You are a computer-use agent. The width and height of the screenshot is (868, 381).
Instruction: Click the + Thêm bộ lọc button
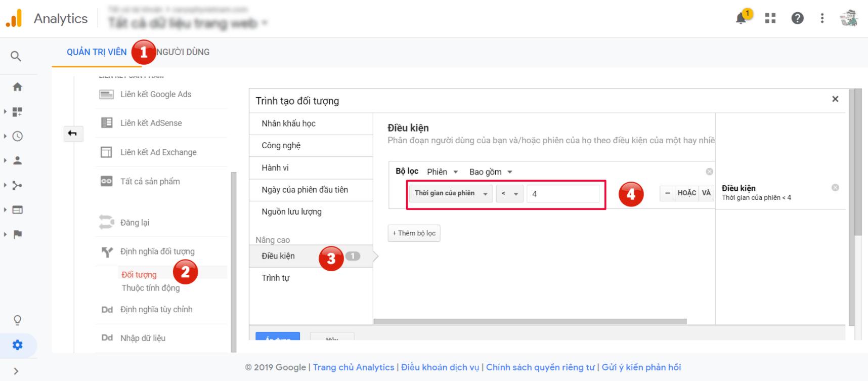click(x=414, y=233)
